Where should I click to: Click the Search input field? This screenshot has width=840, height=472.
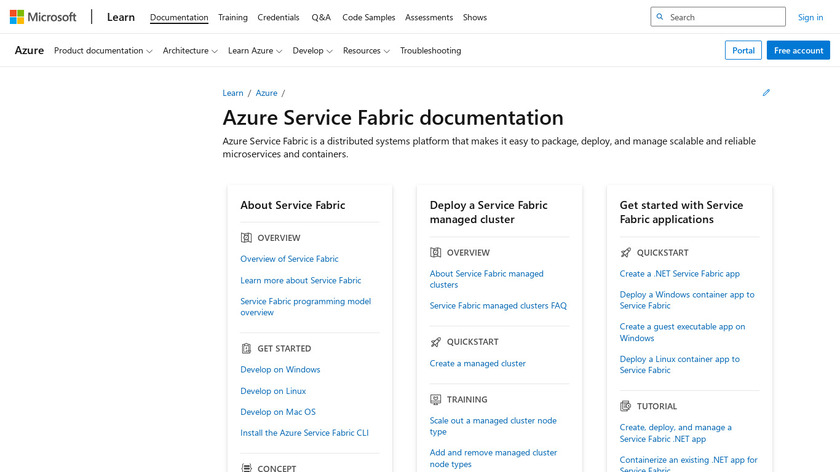point(724,17)
